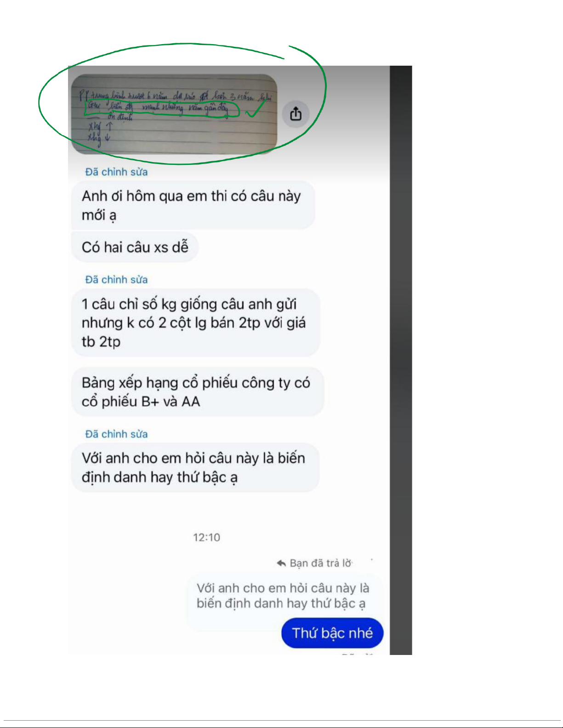Tap the reply arrow icon beside 'Bạn đã trả lời'
This screenshot has height=728, width=563.
[x=281, y=563]
